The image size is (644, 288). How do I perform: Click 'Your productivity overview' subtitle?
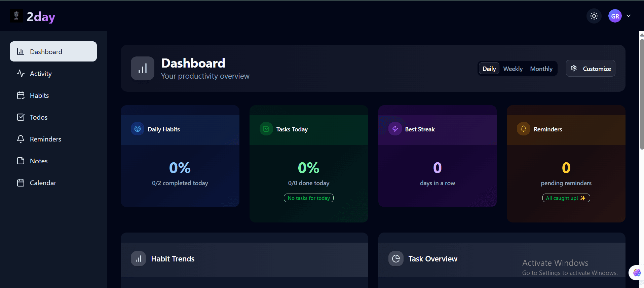tap(205, 76)
